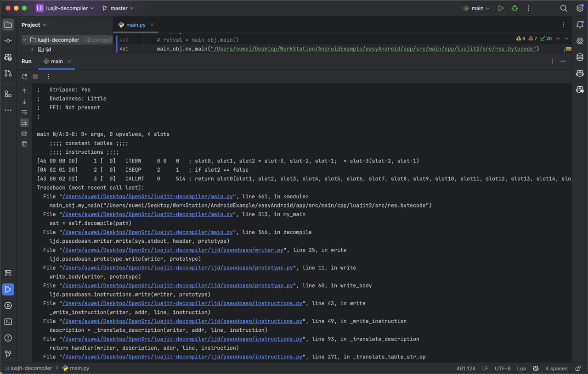Close the main run tab
Viewport: 588px width, 374px height.
tap(69, 61)
